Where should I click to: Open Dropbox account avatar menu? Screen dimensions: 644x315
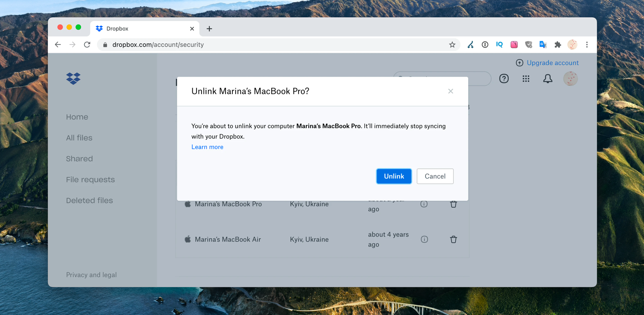tap(571, 78)
